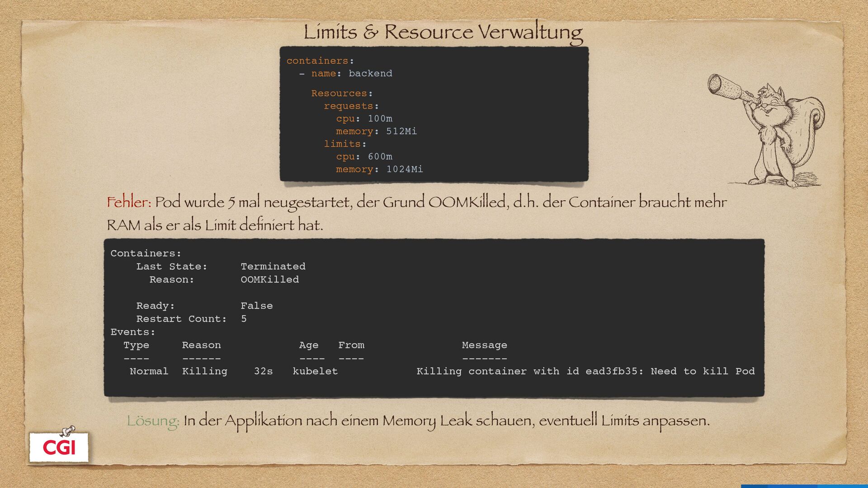Viewport: 868px width, 488px height.
Task: Click the Killing reason in events row
Action: click(x=204, y=371)
